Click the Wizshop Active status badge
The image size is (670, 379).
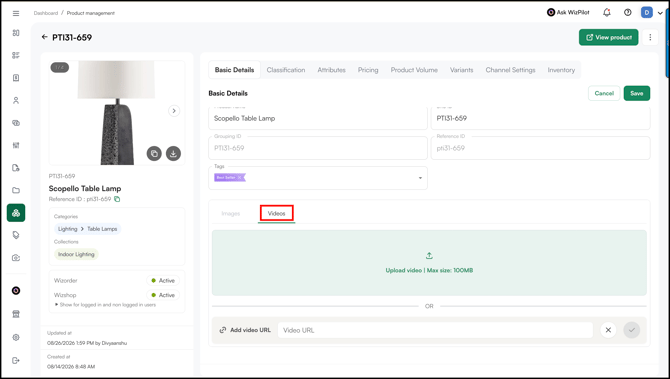point(163,295)
